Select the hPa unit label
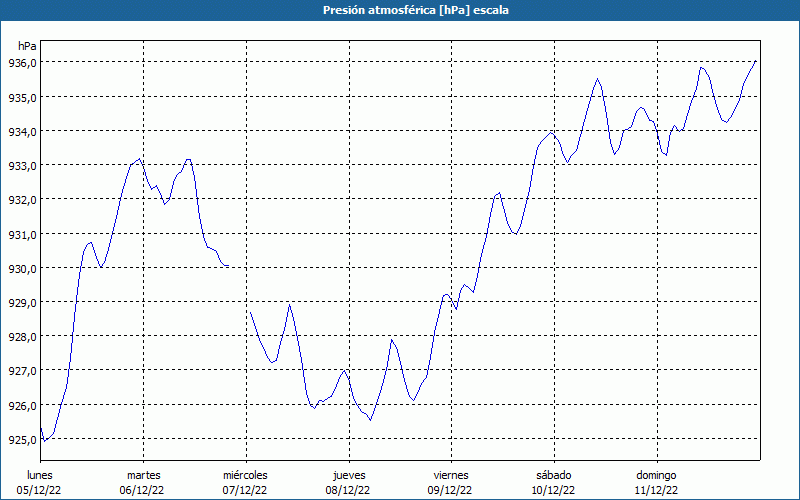The image size is (800, 500). pyautogui.click(x=27, y=46)
